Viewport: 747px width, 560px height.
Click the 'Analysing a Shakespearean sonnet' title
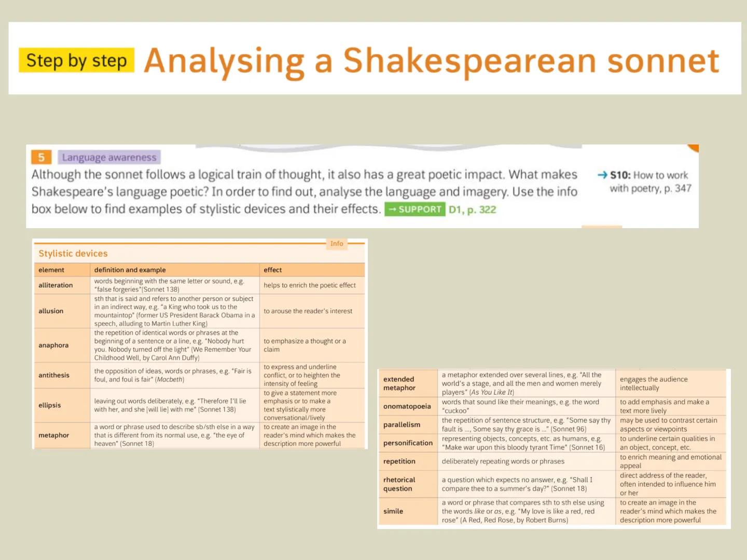(x=432, y=61)
